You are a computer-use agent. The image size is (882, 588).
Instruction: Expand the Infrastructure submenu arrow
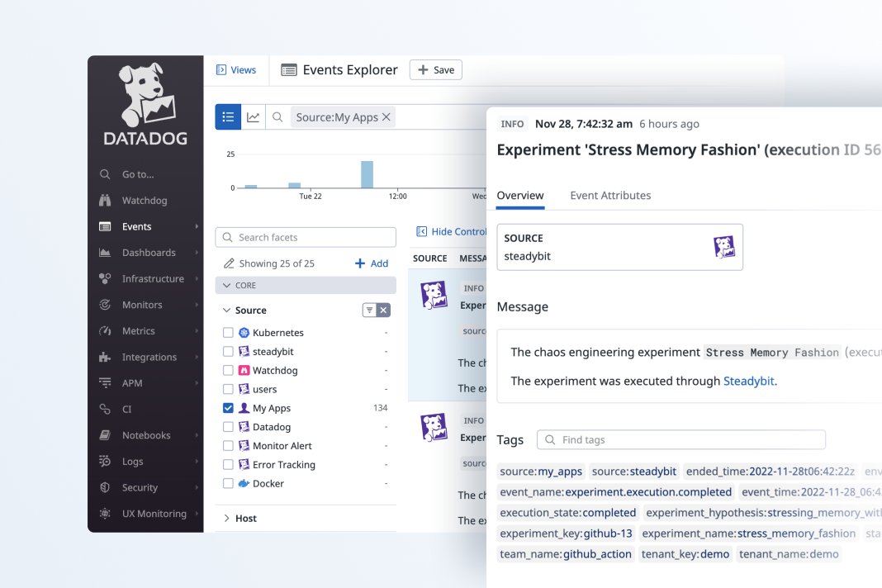(197, 278)
